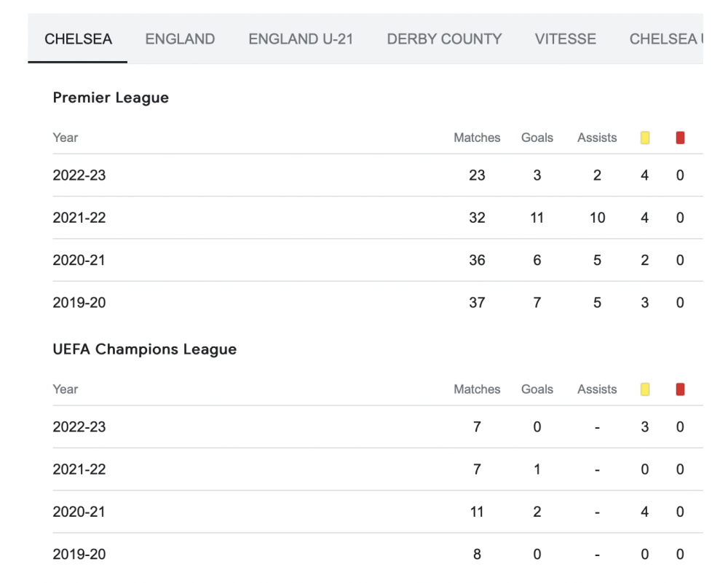The height and width of the screenshot is (583, 728).
Task: Click the Champions League Assists column header
Action: pyautogui.click(x=597, y=389)
